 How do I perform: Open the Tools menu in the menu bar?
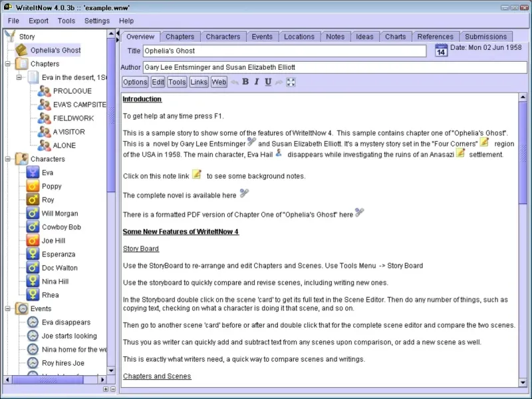click(x=66, y=21)
